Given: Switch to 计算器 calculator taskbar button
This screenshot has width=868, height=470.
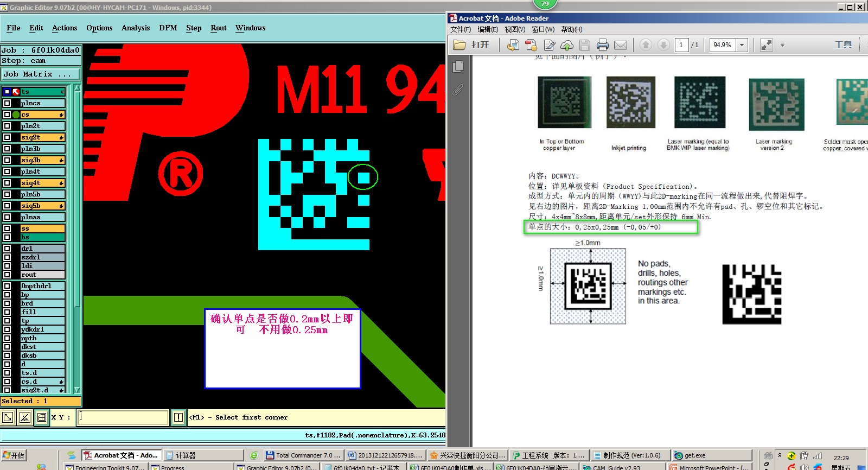Looking at the screenshot, I should 204,455.
